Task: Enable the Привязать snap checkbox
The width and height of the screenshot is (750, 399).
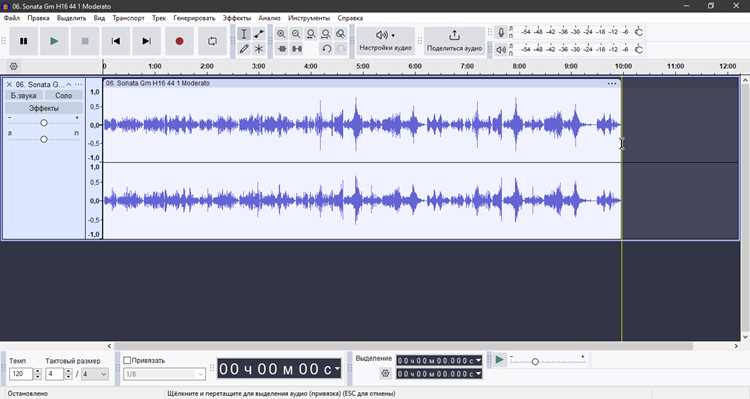Action: (x=127, y=360)
